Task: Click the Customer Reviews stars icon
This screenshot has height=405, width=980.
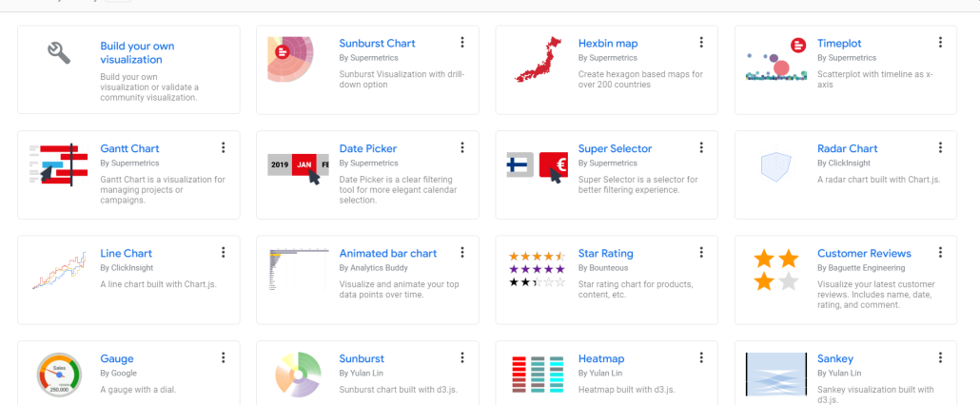Action: 776,270
